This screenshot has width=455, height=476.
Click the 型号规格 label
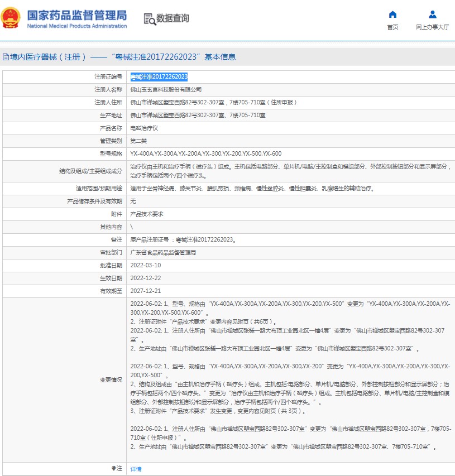point(111,153)
